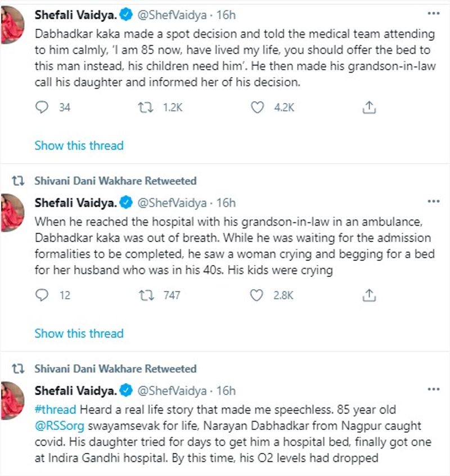Open more options on the top tweet
This screenshot has height=476, width=450.
pos(433,14)
